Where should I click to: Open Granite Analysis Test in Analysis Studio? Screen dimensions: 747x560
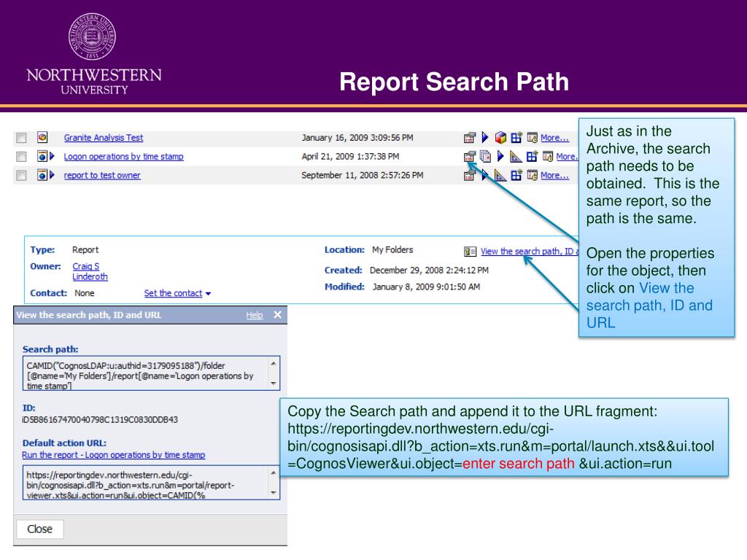tap(500, 138)
